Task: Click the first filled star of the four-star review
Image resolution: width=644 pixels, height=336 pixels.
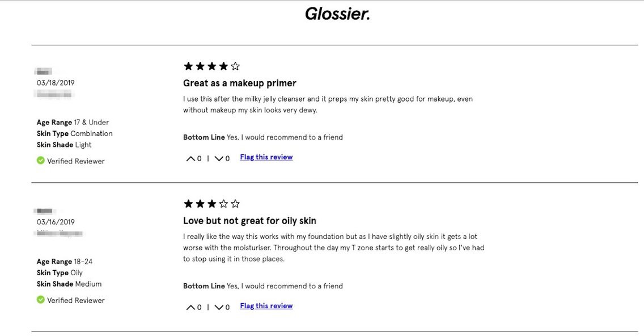Action: (x=188, y=66)
